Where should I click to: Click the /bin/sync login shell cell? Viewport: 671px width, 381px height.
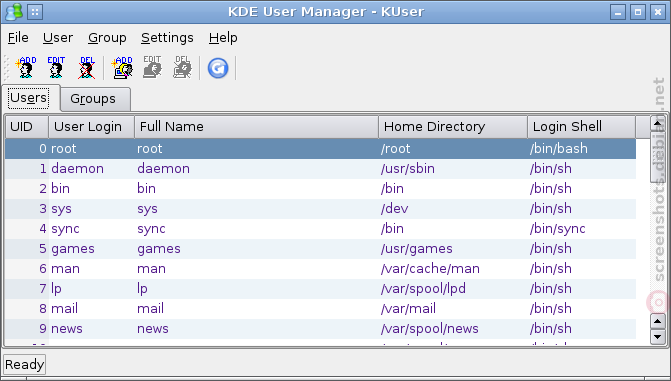tap(557, 229)
